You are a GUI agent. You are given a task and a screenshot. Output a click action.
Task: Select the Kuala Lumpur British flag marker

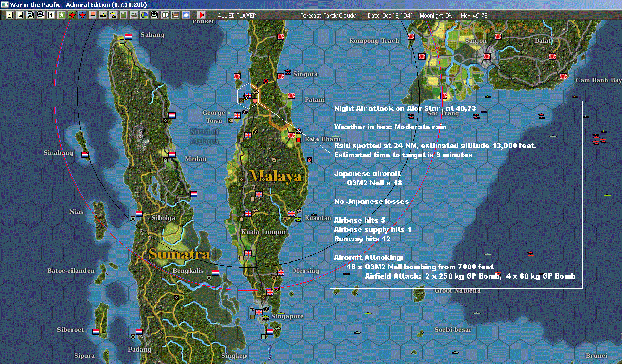(x=248, y=213)
